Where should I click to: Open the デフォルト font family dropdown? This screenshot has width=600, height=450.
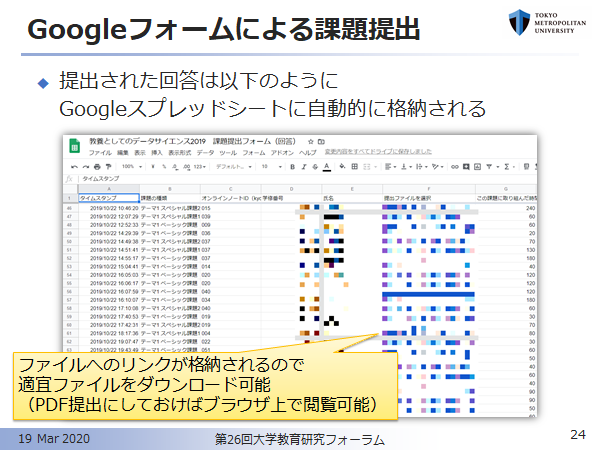coord(233,167)
